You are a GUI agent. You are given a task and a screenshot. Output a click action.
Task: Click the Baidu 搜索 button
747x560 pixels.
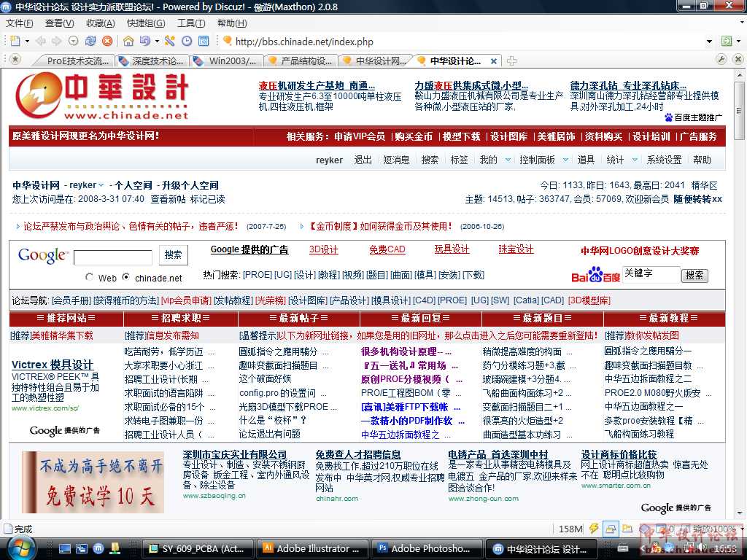pyautogui.click(x=694, y=275)
